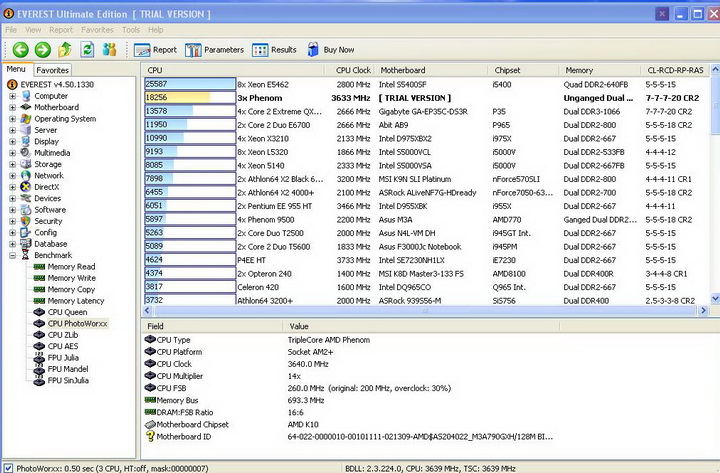The width and height of the screenshot is (720, 473).
Task: Open the Help menu
Action: [x=155, y=30]
